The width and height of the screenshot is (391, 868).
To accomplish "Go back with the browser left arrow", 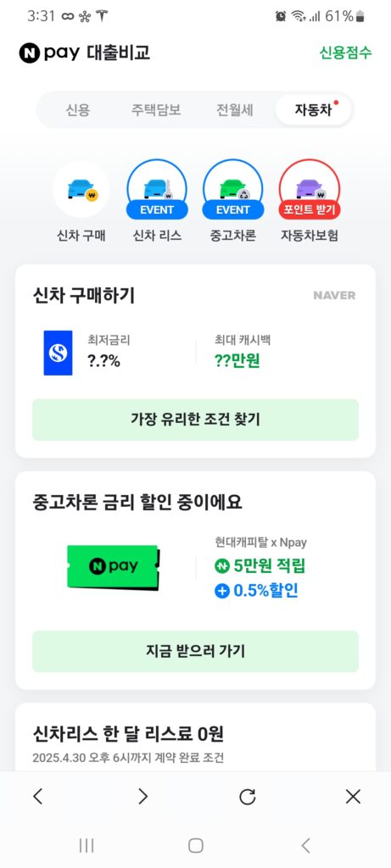I will pyautogui.click(x=37, y=797).
